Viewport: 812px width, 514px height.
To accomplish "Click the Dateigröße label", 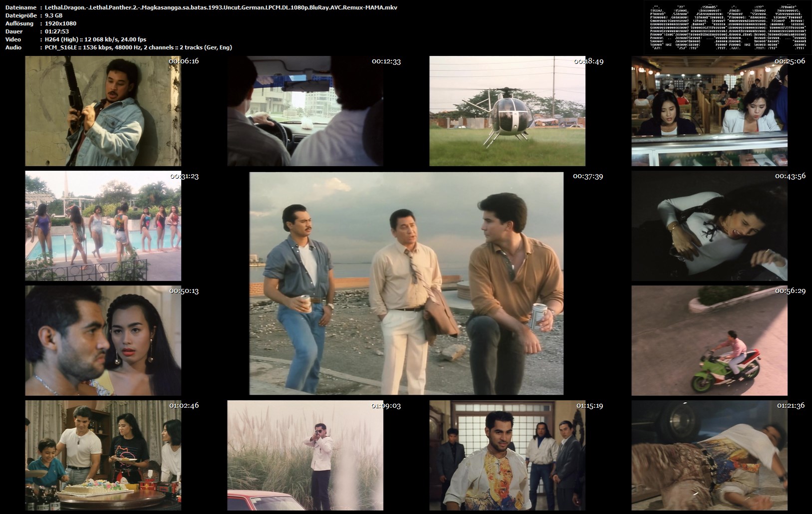I will click(x=21, y=15).
